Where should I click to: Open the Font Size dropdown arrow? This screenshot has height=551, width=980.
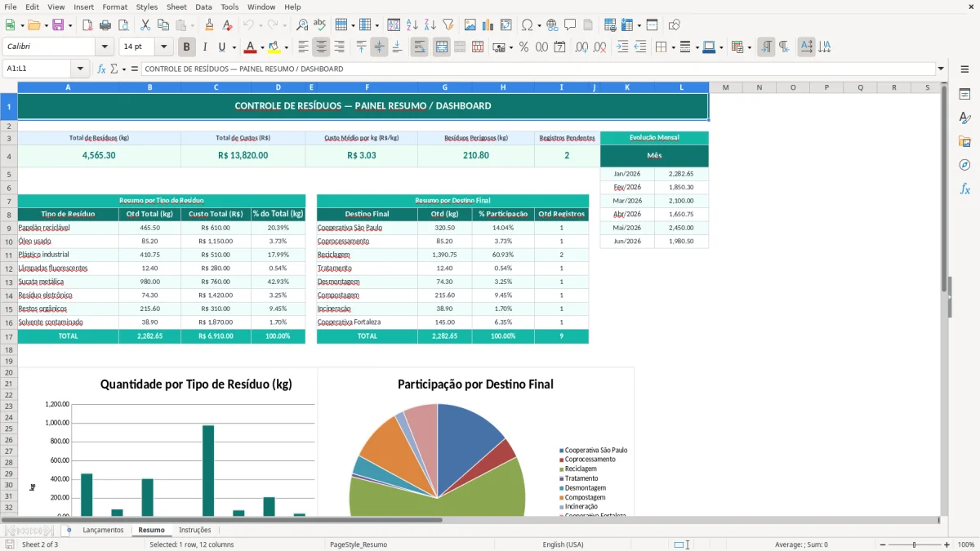(163, 47)
